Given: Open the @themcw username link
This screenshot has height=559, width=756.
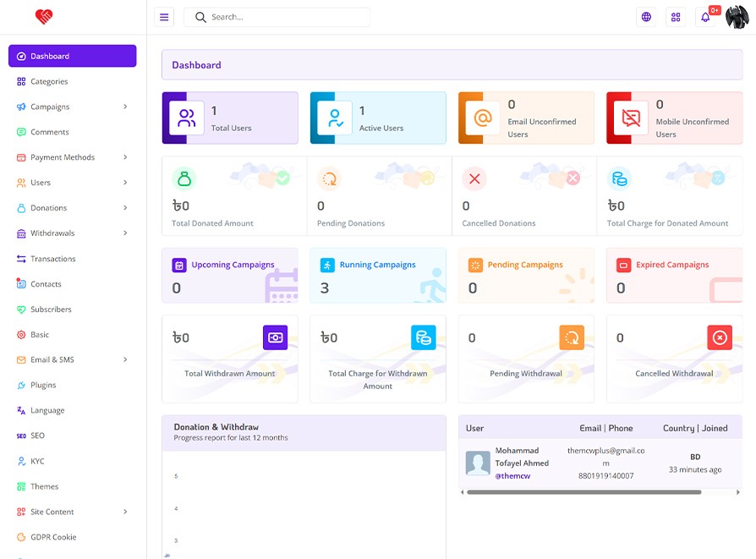Looking at the screenshot, I should (512, 476).
